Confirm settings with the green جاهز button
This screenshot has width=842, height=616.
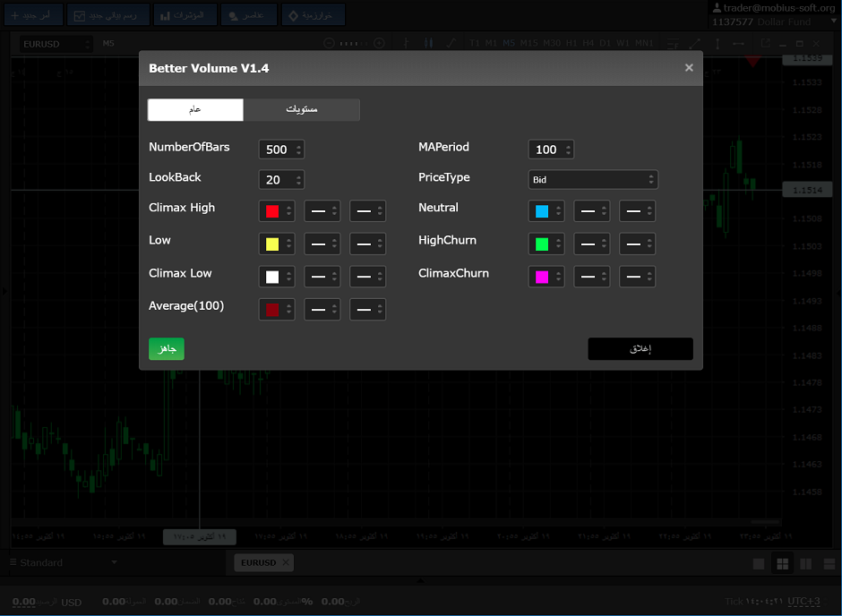coord(167,349)
